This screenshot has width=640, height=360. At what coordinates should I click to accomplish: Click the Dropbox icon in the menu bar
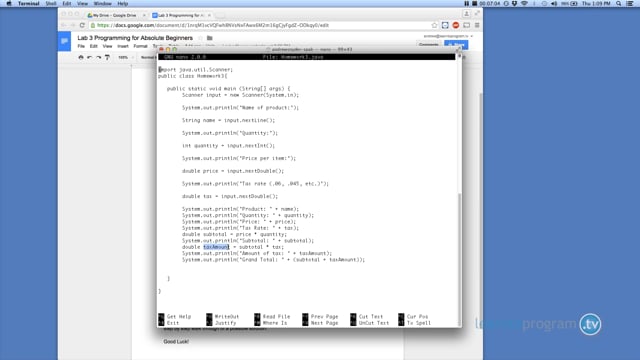point(515,3)
